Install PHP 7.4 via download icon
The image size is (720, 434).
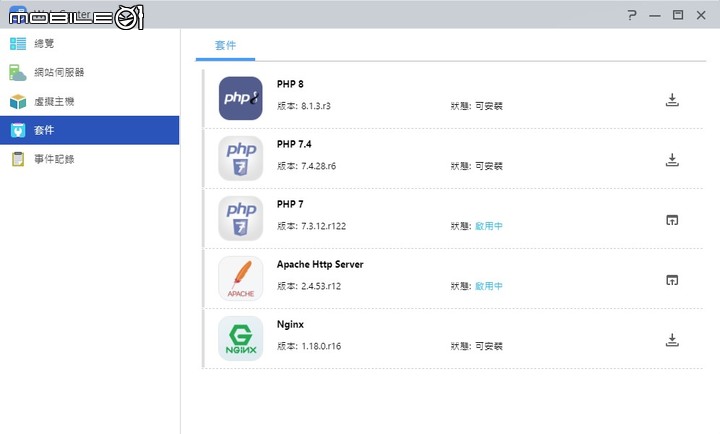pyautogui.click(x=672, y=160)
